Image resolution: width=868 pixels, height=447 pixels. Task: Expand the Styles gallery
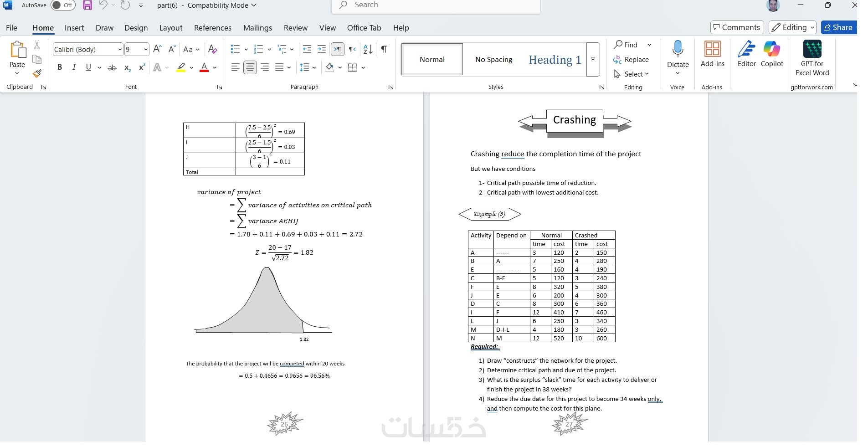click(593, 59)
